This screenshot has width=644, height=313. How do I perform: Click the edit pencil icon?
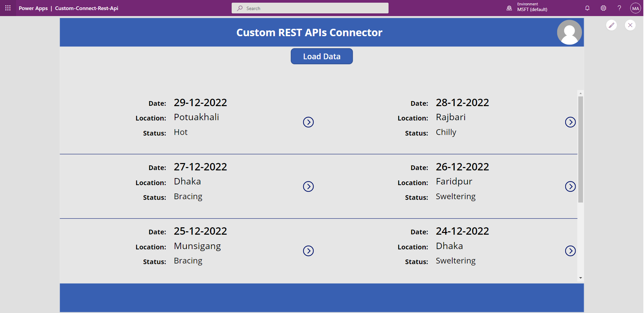coord(611,25)
